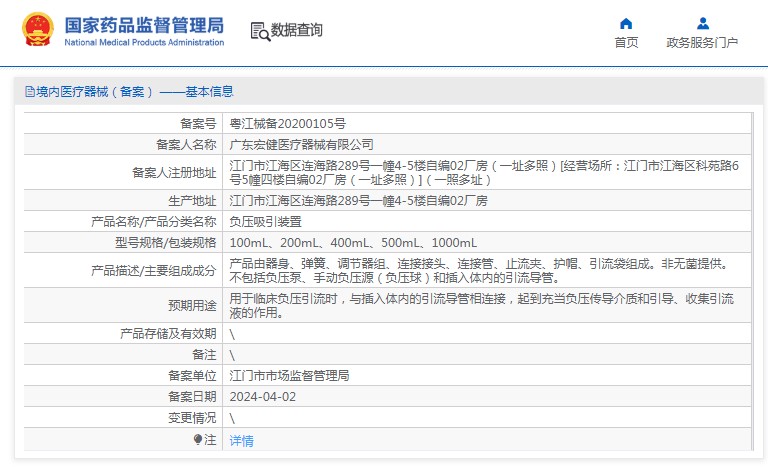Click the 预期用途 label cell
The width and height of the screenshot is (768, 467).
(123, 305)
